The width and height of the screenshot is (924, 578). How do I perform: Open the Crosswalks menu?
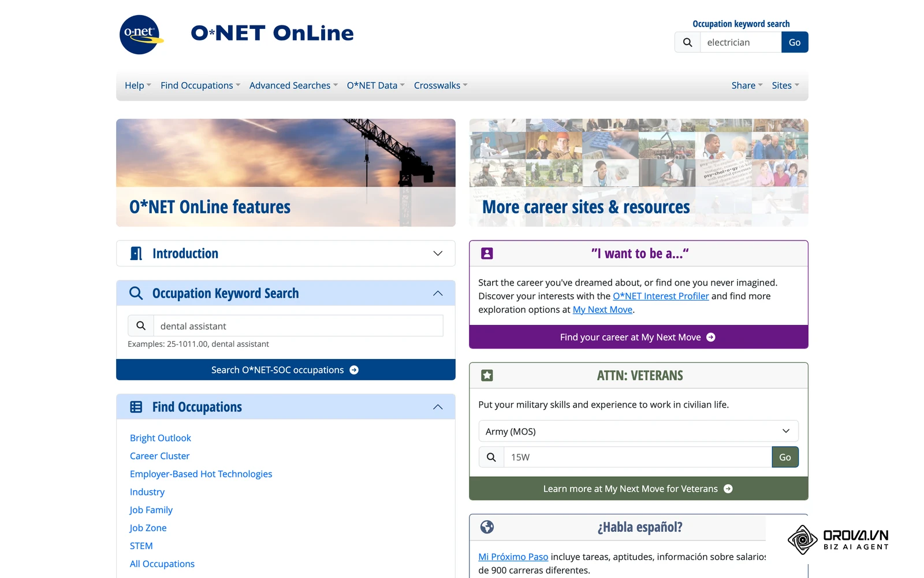[441, 86]
